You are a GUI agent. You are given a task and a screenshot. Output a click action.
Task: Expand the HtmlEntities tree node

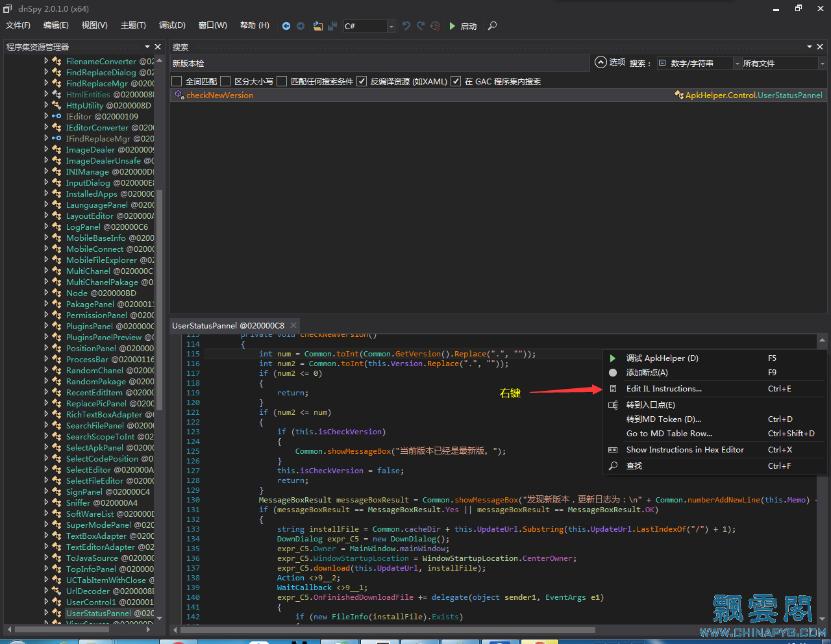click(46, 94)
